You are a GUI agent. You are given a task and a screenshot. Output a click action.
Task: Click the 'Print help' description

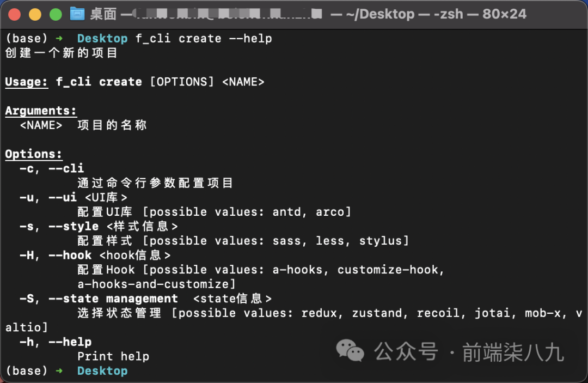coord(113,356)
